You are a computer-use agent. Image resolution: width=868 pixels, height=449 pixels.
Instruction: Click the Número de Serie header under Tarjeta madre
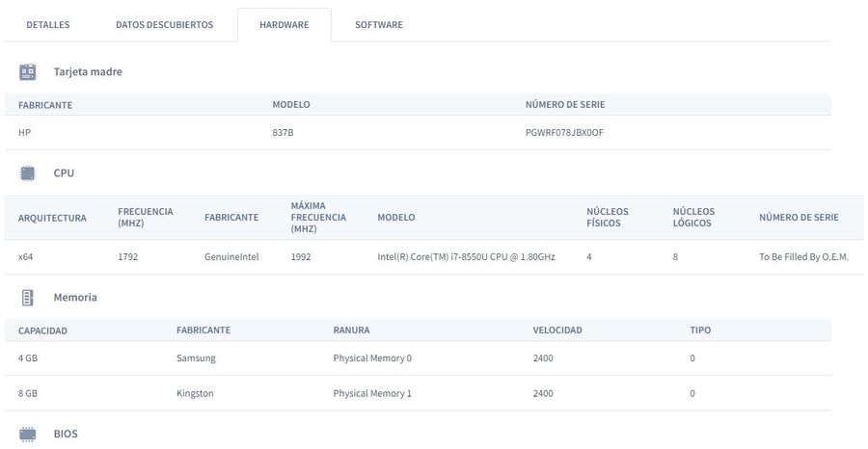coord(565,104)
